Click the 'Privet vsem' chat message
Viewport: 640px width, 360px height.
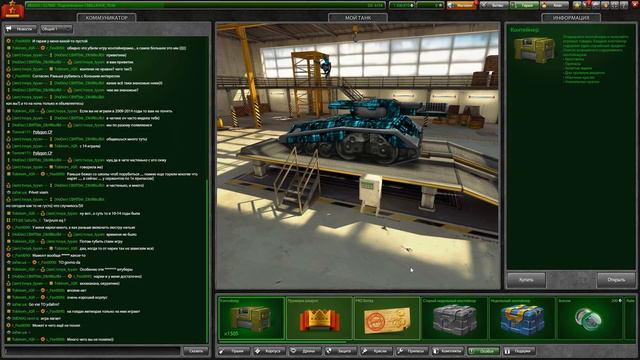tap(38, 192)
